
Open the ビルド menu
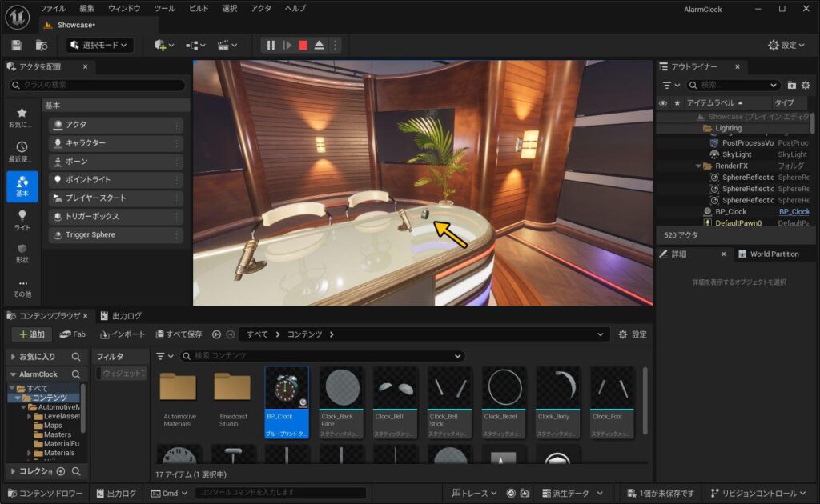coord(199,8)
